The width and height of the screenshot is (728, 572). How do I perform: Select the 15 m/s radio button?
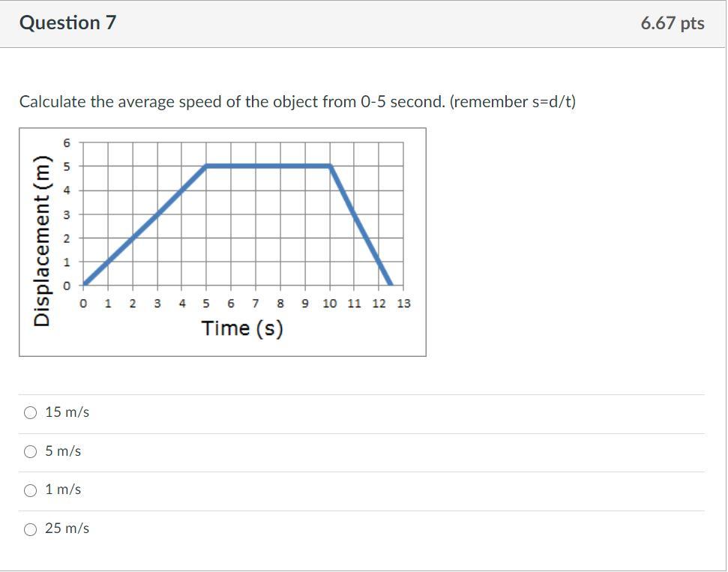click(x=30, y=413)
